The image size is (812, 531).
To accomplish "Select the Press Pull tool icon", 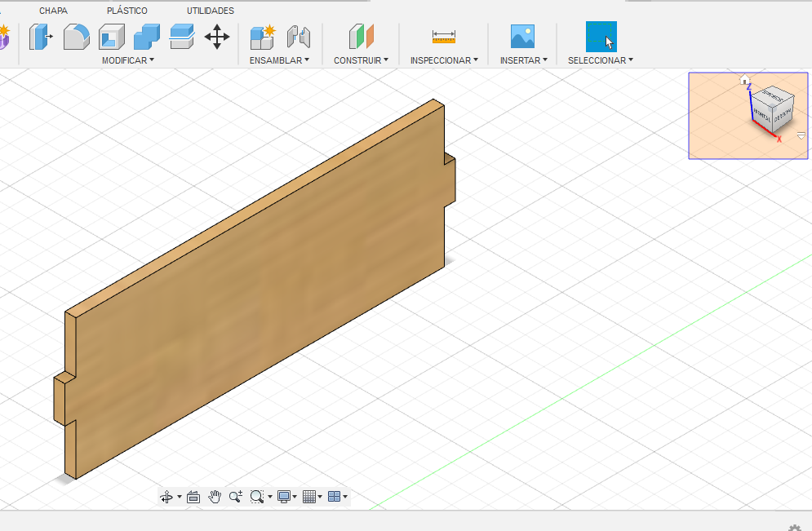I will click(x=40, y=37).
